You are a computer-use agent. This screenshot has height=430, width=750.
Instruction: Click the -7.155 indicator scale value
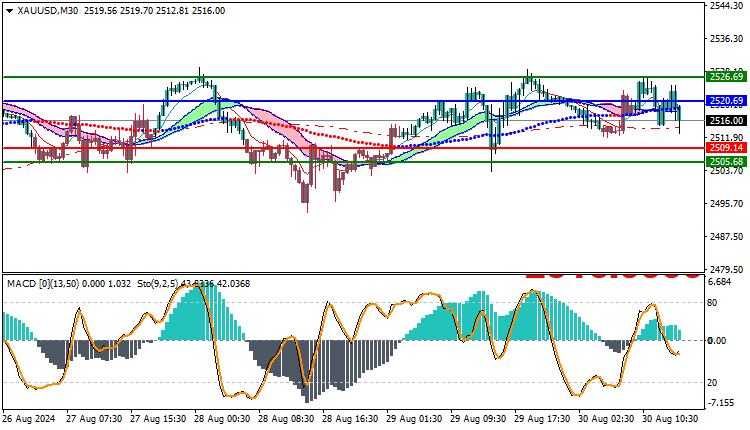point(721,403)
